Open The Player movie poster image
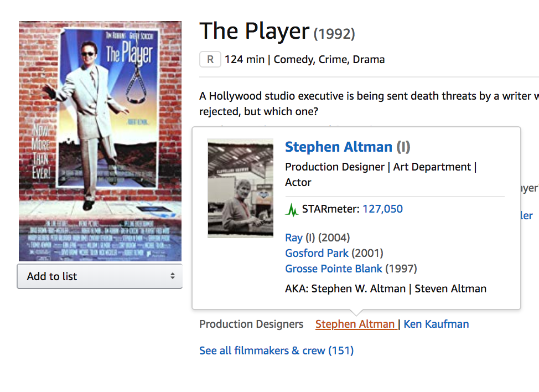 100,141
